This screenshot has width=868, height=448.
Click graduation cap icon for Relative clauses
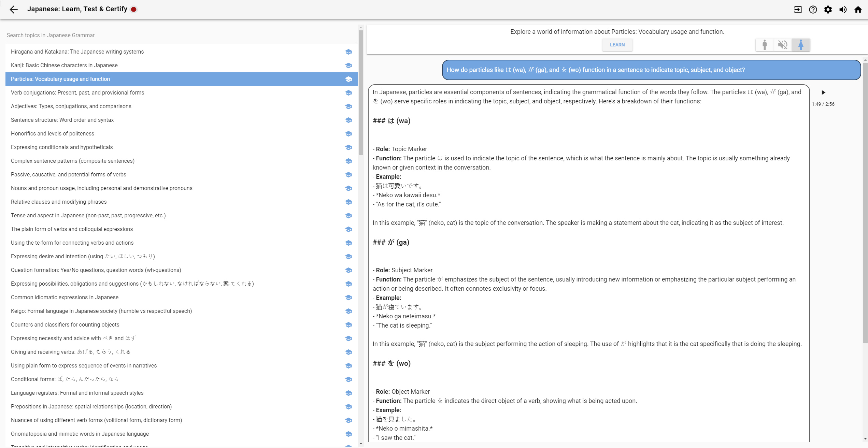click(348, 202)
